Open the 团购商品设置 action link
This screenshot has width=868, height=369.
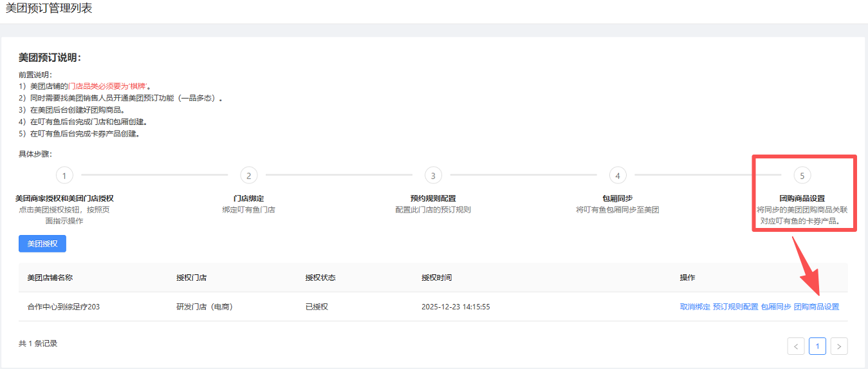coord(817,307)
